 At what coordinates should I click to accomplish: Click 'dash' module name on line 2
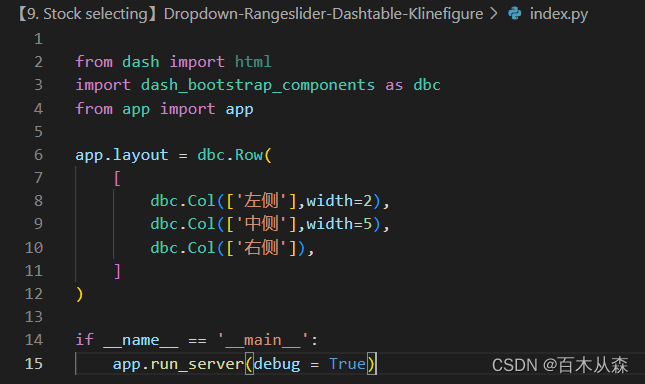[x=141, y=62]
